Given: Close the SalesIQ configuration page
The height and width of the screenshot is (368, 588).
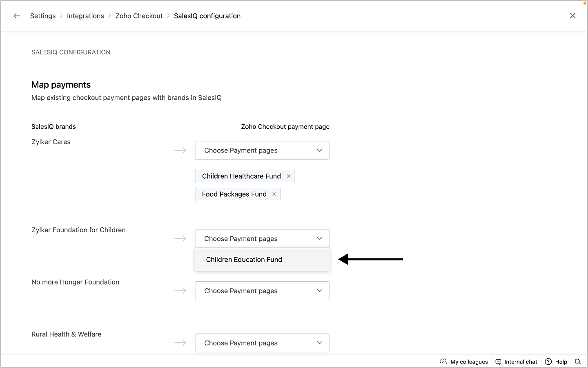Looking at the screenshot, I should click(x=572, y=16).
